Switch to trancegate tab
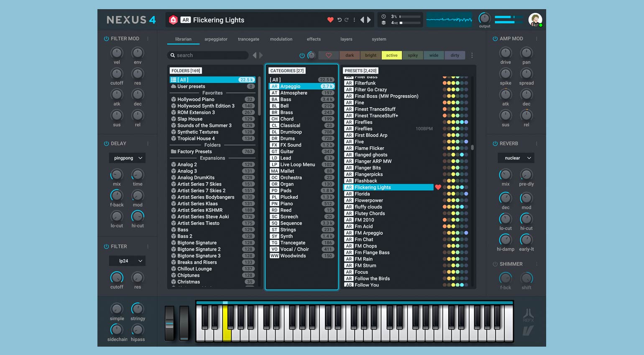 [x=248, y=39]
